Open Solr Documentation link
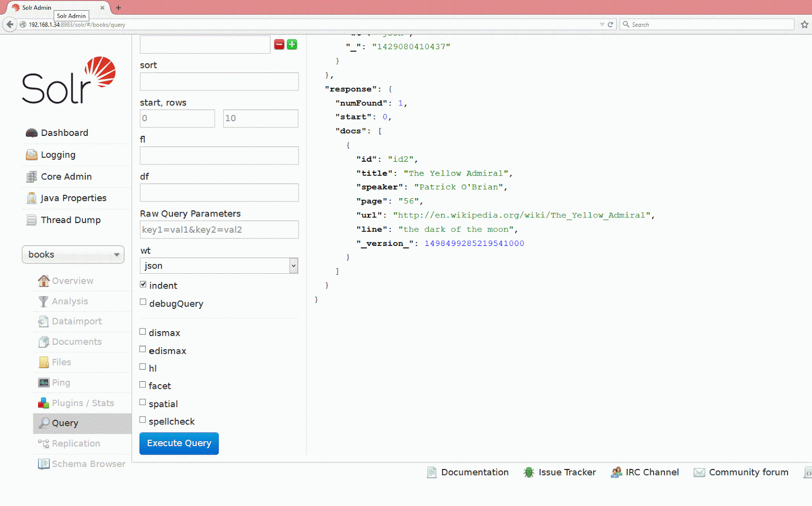Screen dimensions: 812x506 click(x=468, y=473)
